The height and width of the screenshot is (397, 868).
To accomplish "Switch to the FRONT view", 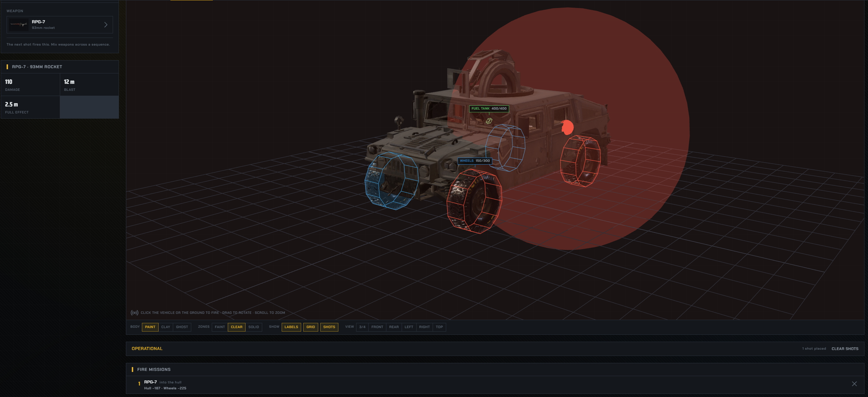I will (x=377, y=327).
